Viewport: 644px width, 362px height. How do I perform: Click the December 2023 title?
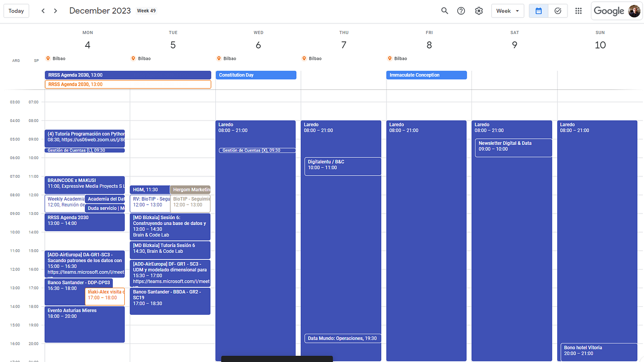click(100, 11)
